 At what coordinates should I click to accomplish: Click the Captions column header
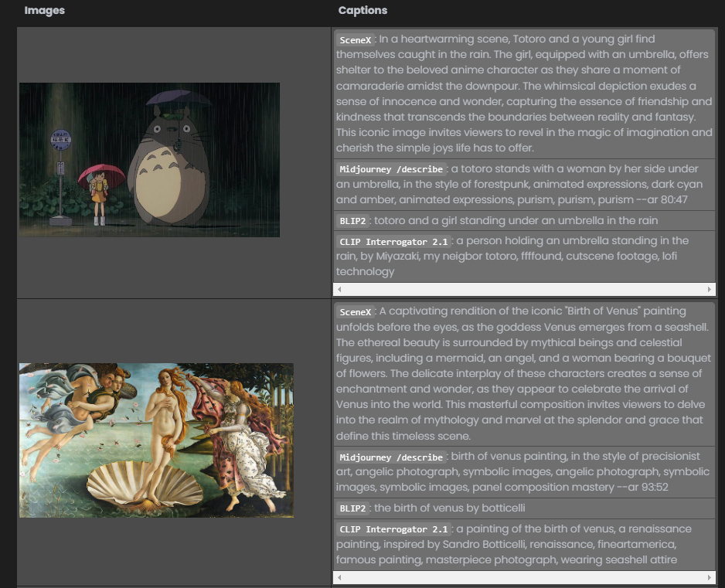[362, 10]
